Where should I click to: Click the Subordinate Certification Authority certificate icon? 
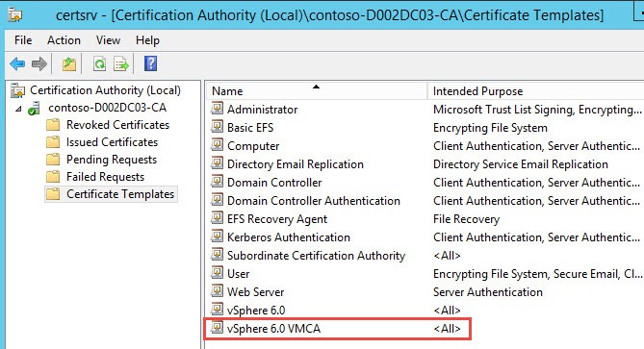[x=217, y=255]
